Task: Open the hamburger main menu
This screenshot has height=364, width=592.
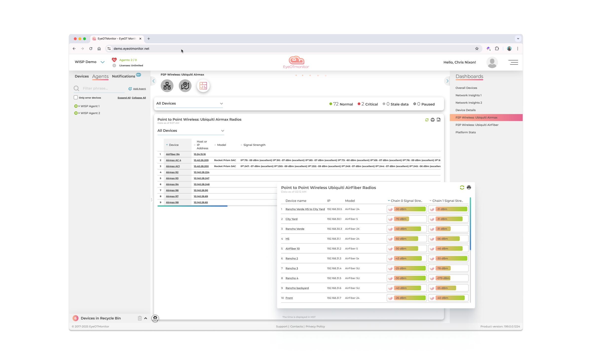Action: (513, 62)
